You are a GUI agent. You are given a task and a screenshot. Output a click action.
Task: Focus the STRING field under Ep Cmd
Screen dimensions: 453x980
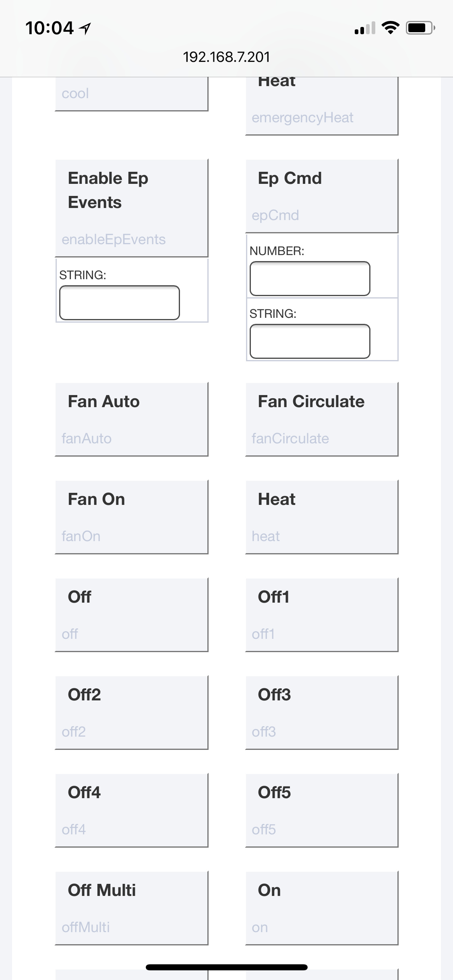[310, 341]
